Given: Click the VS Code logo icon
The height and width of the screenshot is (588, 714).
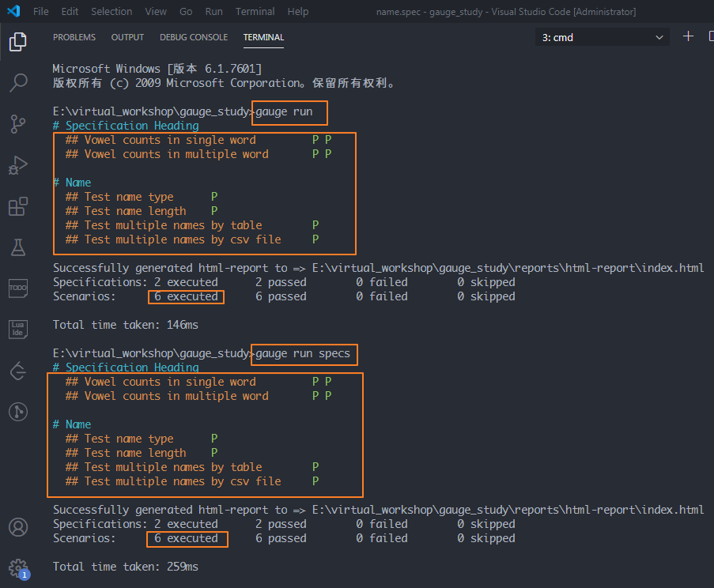Looking at the screenshot, I should click(x=13, y=11).
